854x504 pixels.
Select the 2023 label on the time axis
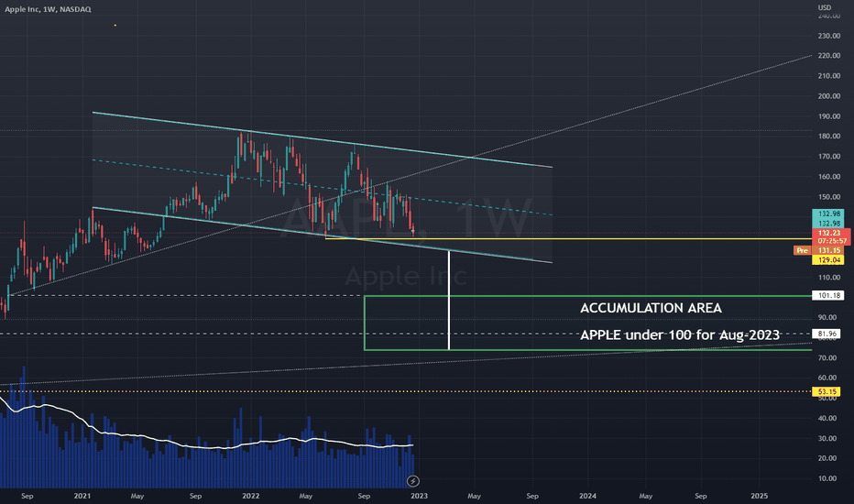(419, 496)
